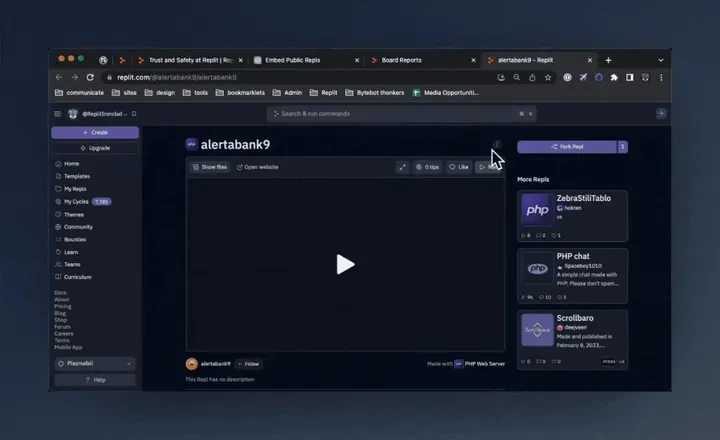720x440 pixels.
Task: Switch to Trust and Safety at Replit tab
Action: click(x=191, y=60)
